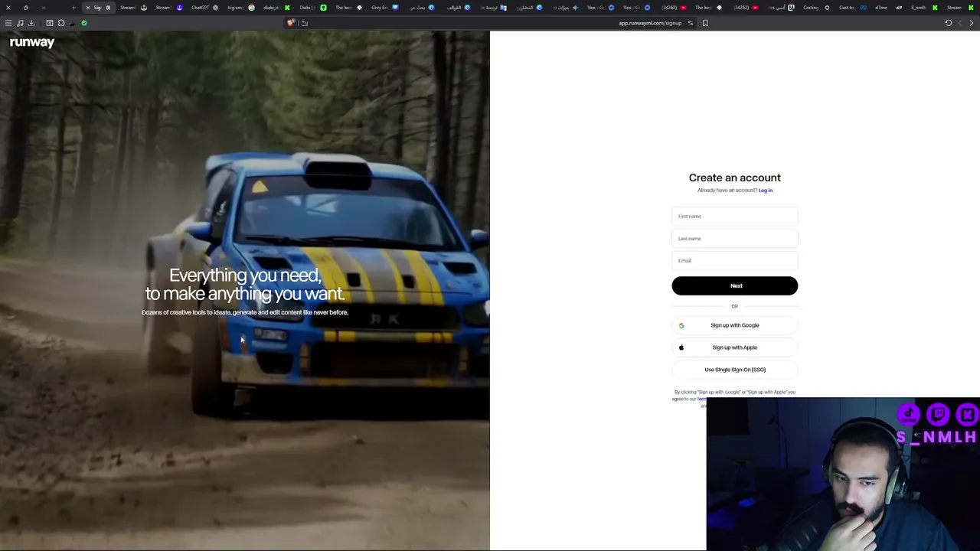Reload the page with refresh icon
This screenshot has height=551, width=980.
point(949,23)
